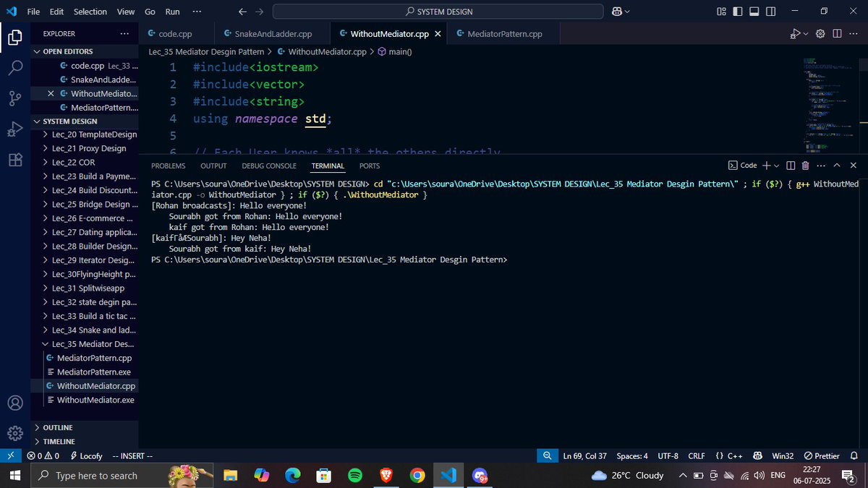This screenshot has height=488, width=868.
Task: Toggle Primary Side Bar visibility
Action: click(x=738, y=12)
